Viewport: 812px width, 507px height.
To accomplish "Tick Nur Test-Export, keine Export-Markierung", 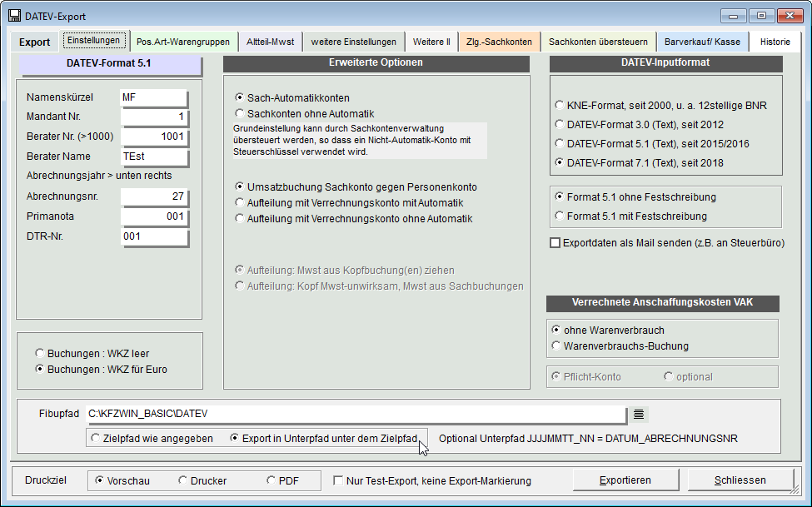I will (338, 480).
